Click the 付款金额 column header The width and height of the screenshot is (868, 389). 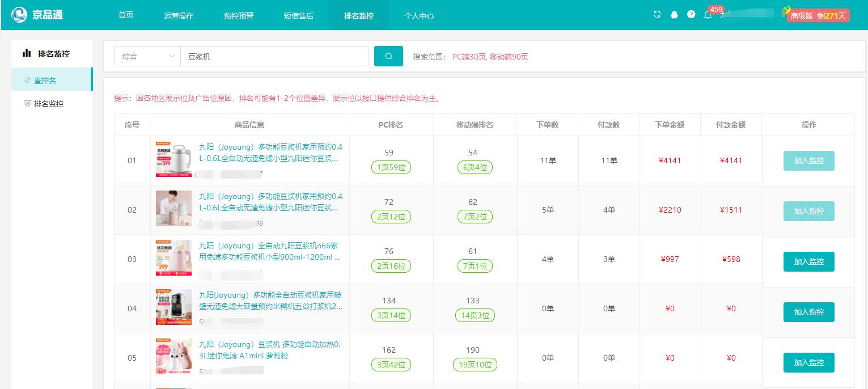(x=731, y=125)
